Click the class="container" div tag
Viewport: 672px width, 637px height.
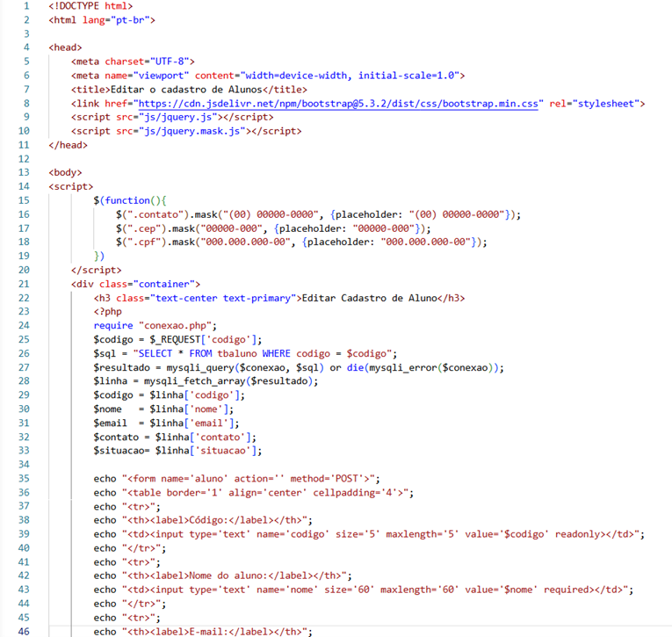[x=135, y=284]
